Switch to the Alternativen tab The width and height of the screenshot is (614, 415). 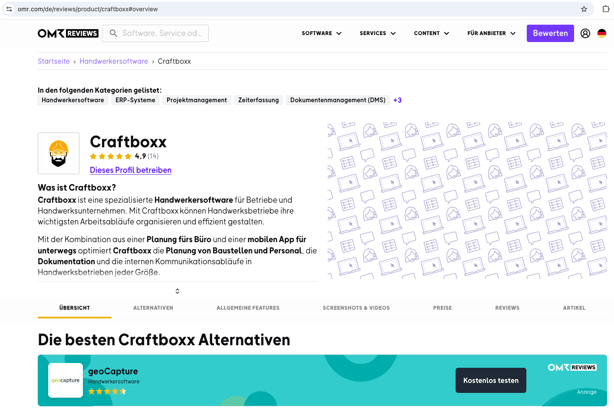(x=153, y=308)
